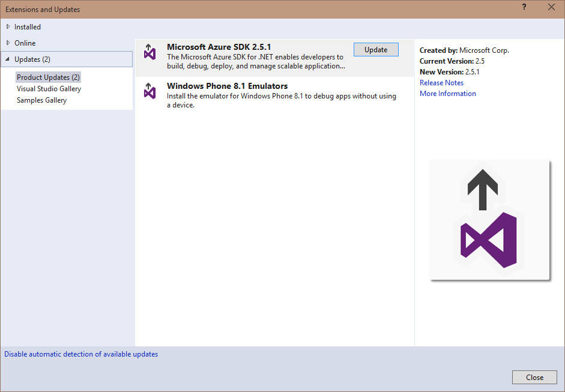Click the large Visual Studio update preview image
The image size is (565, 392).
(x=490, y=220)
